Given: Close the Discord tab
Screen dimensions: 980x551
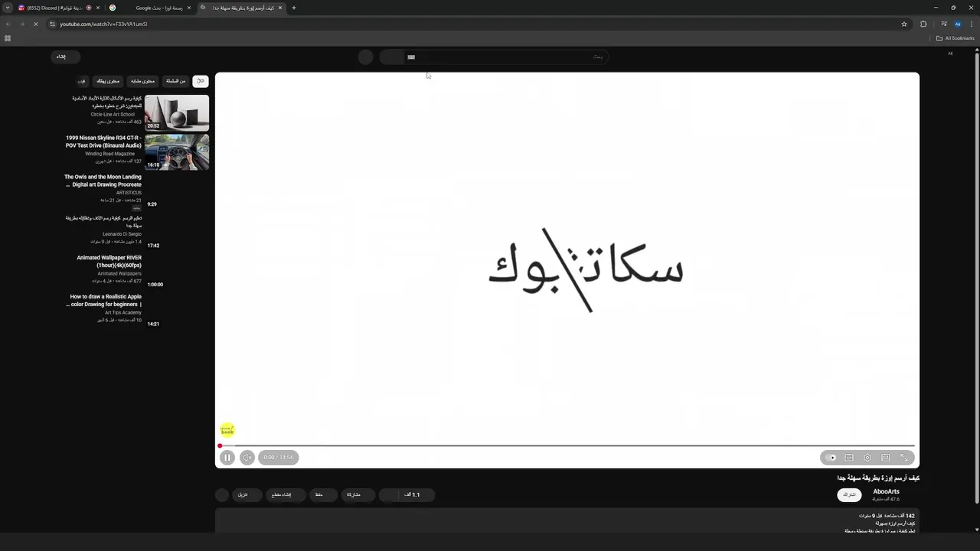Looking at the screenshot, I should coord(98,8).
